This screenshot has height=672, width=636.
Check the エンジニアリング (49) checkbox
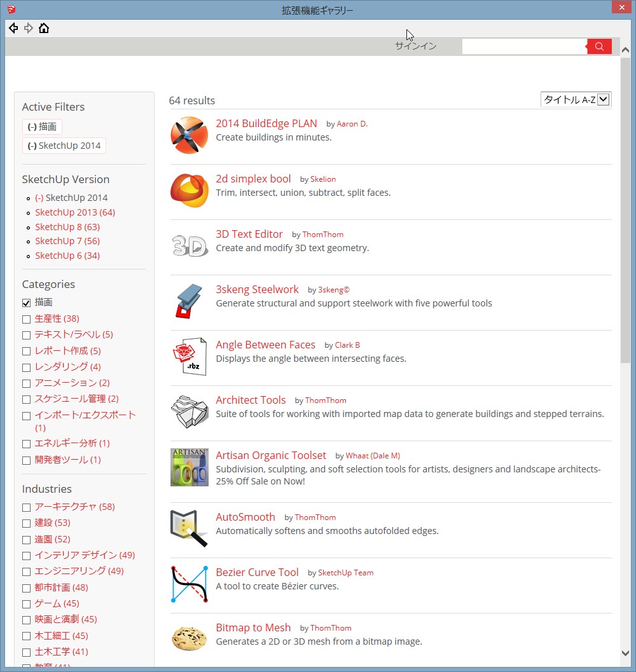coord(27,572)
